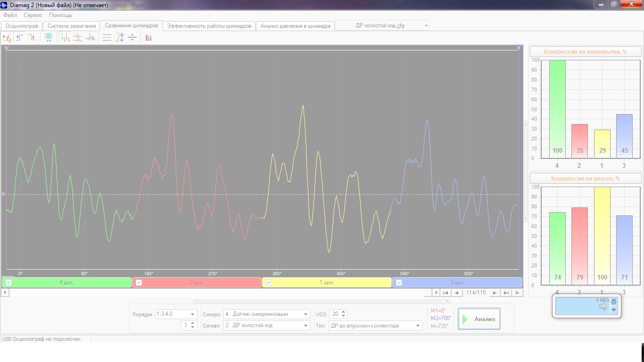
Task: Toggle the horizontal grid lines icon
Action: point(107,38)
